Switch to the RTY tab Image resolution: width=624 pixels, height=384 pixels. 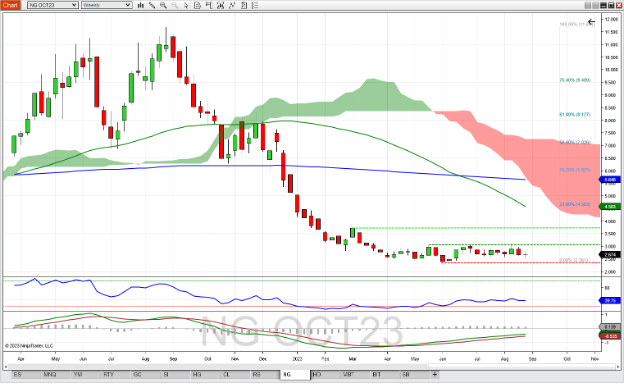click(116, 374)
